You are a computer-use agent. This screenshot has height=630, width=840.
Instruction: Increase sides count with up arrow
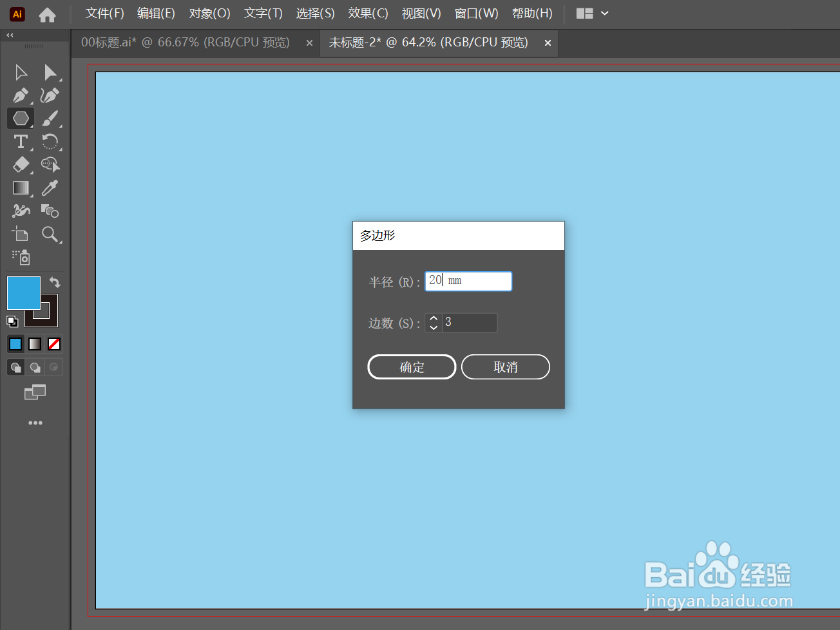point(434,318)
